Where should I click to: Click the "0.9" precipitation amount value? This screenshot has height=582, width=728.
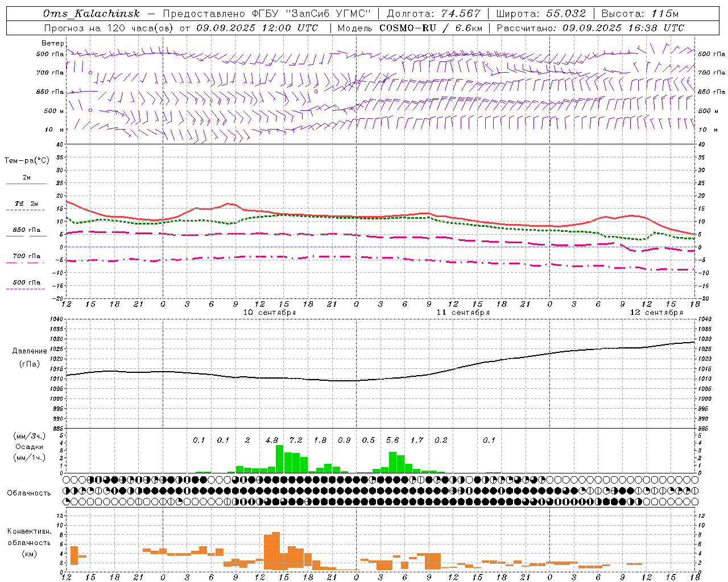click(x=344, y=440)
